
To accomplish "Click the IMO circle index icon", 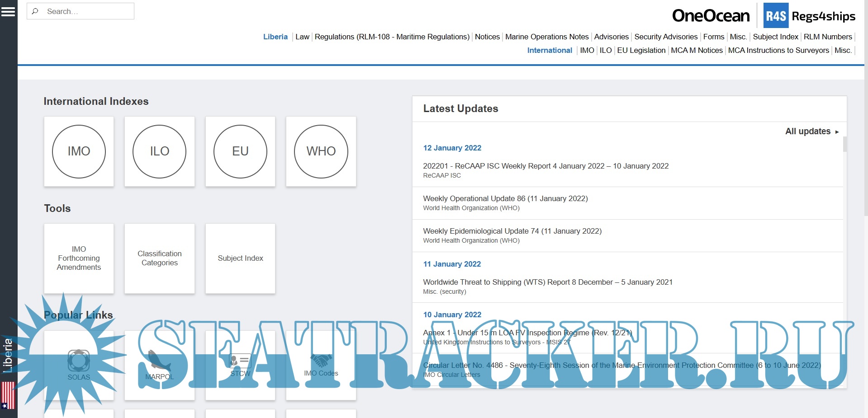I will [79, 151].
